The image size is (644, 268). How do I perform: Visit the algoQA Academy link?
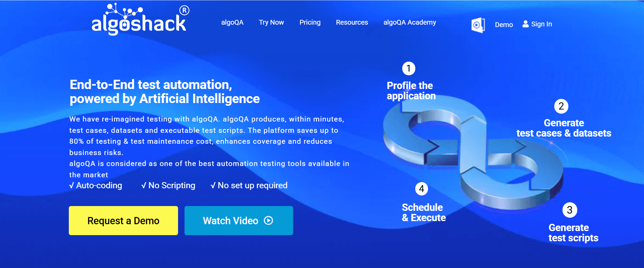[409, 23]
